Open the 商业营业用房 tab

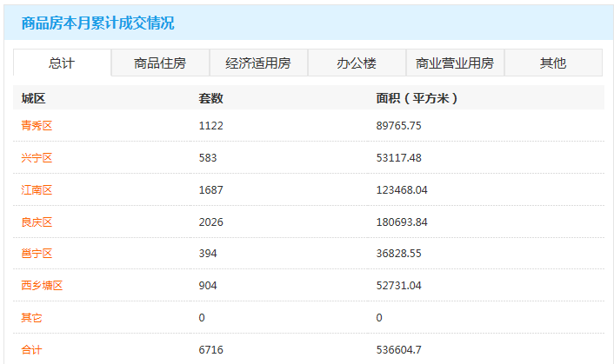click(455, 63)
